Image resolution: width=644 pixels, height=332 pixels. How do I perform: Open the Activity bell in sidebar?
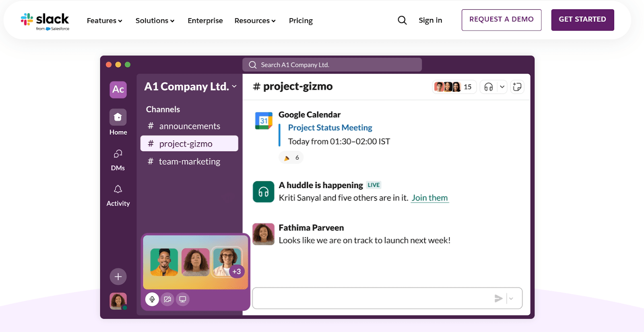[x=118, y=195]
